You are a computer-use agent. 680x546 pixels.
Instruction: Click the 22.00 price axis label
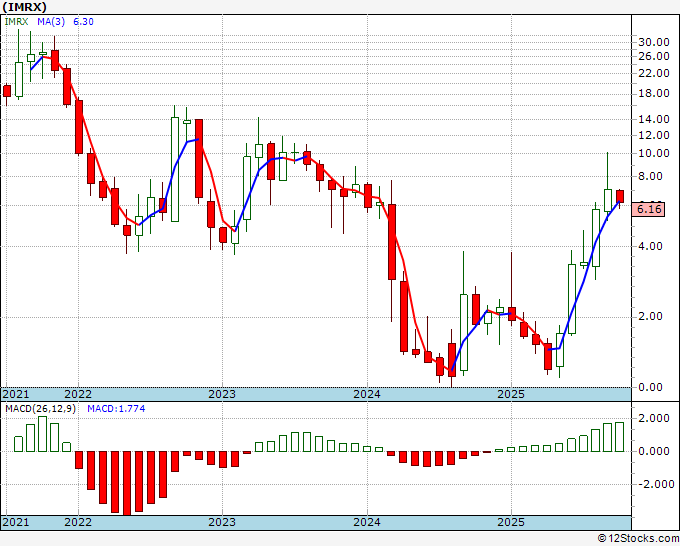(654, 73)
